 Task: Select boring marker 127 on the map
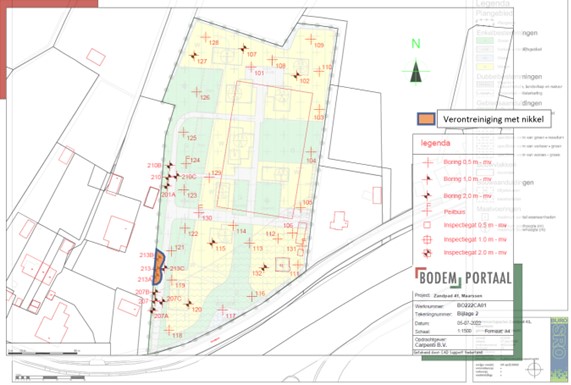(194, 56)
